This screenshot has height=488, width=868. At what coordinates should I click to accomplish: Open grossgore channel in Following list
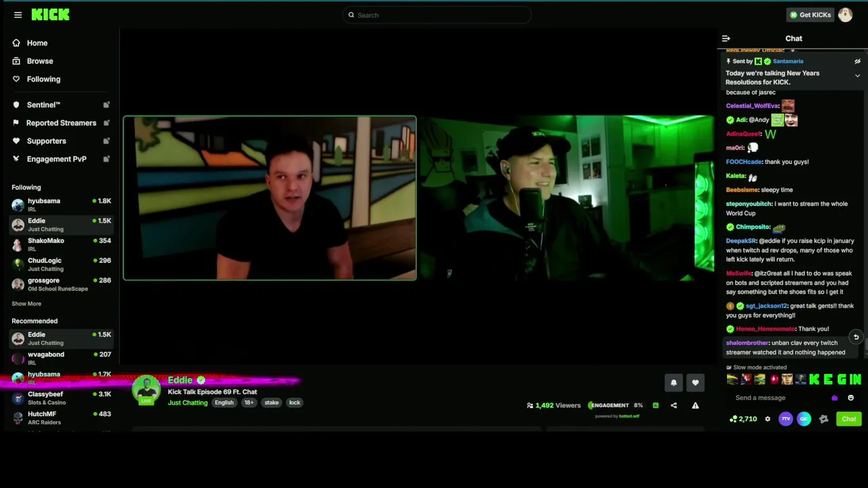[61, 284]
